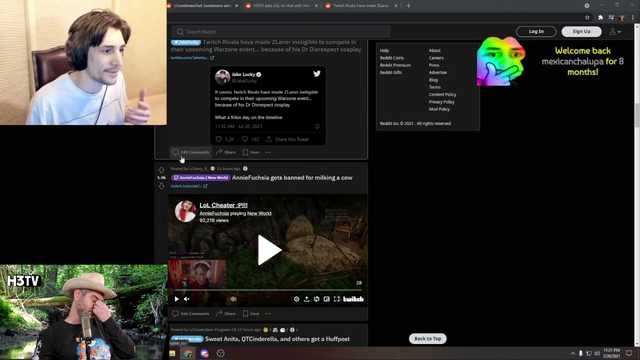Close the Twitch Rivals ZLaner tab
Viewport: 640px width, 360px height.
tap(396, 6)
